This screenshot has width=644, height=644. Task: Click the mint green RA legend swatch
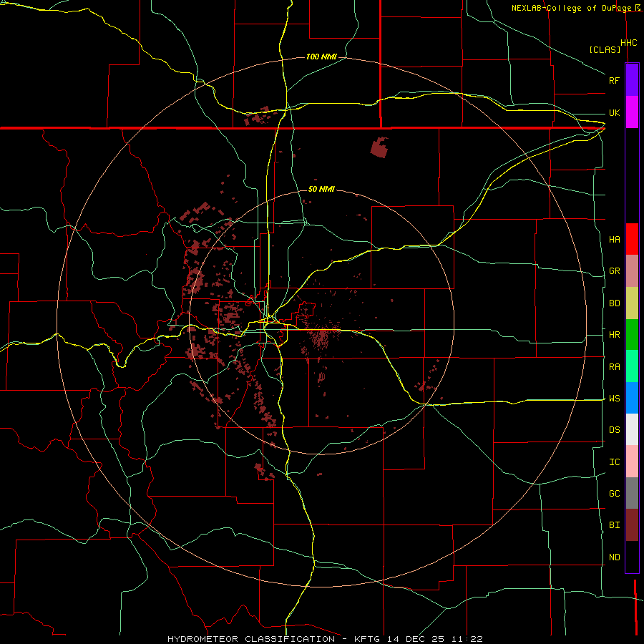pyautogui.click(x=632, y=366)
